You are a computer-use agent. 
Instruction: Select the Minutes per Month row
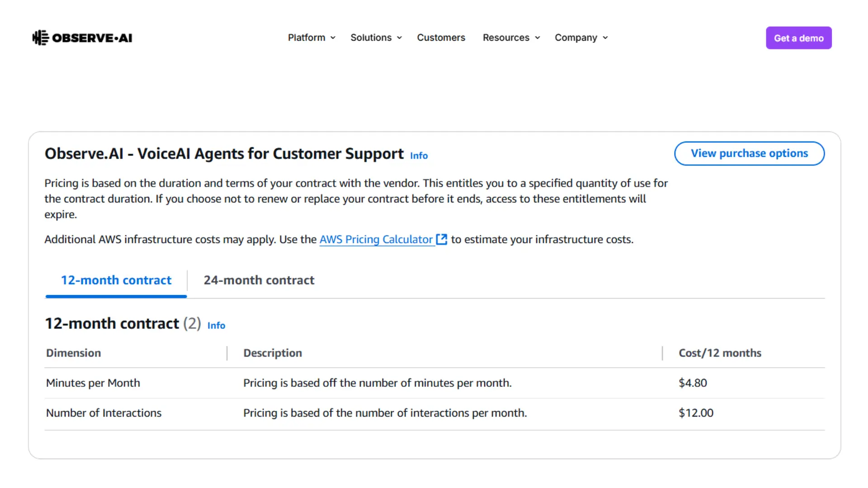pyautogui.click(x=93, y=383)
